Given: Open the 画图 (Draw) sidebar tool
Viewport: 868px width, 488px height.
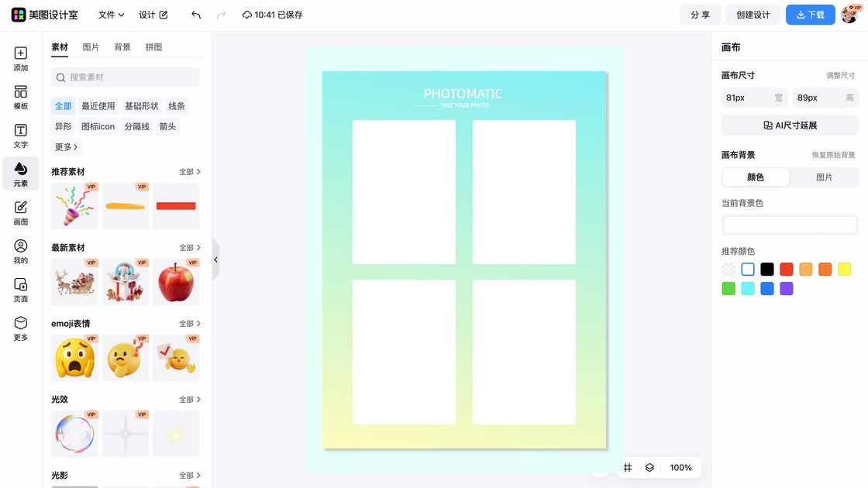Looking at the screenshot, I should click(20, 212).
